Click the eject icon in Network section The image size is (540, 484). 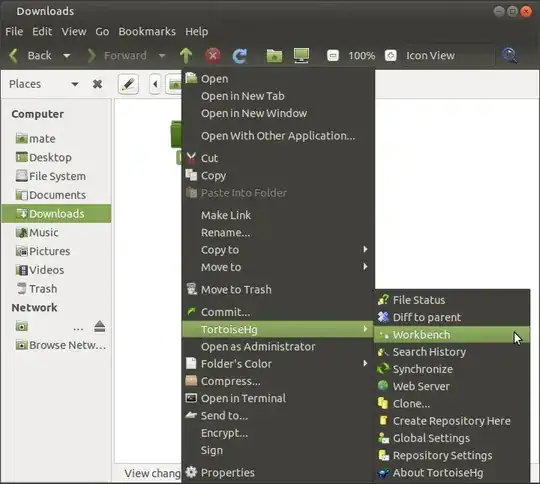(x=100, y=326)
